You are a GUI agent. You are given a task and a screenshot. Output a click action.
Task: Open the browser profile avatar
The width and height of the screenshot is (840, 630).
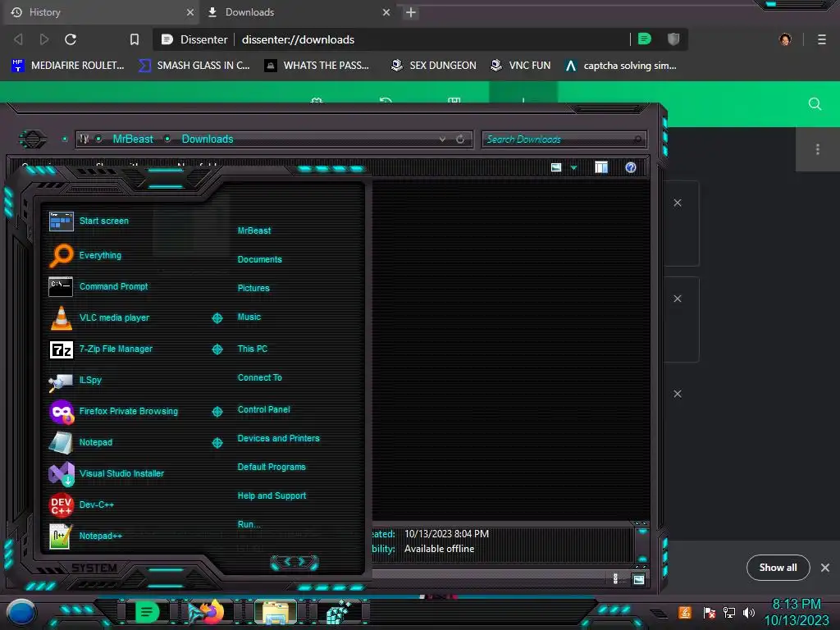[785, 39]
